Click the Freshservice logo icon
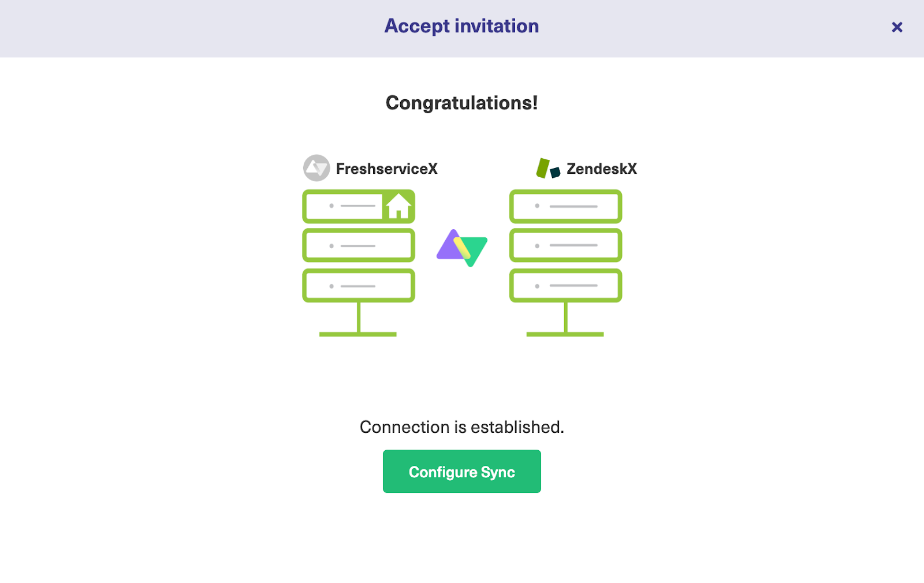 316,168
